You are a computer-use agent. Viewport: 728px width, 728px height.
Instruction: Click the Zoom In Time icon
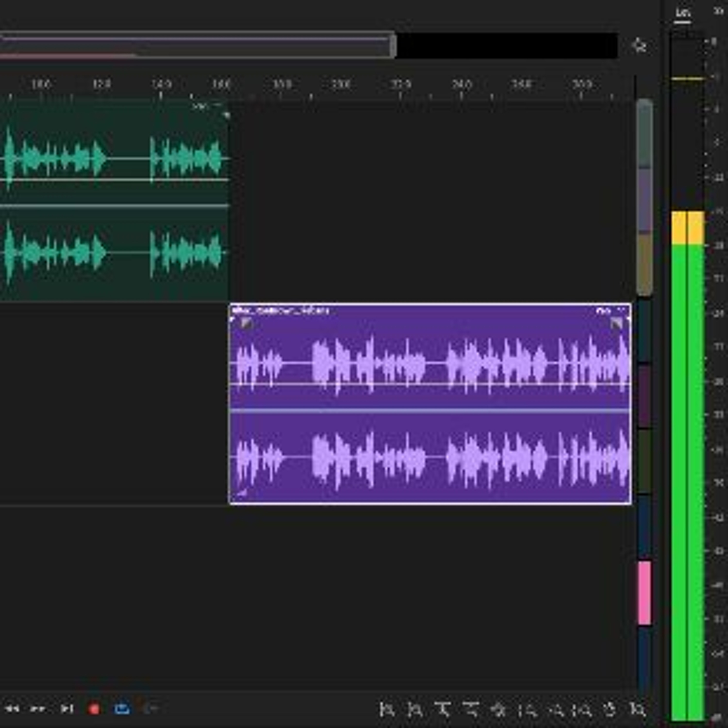click(443, 710)
